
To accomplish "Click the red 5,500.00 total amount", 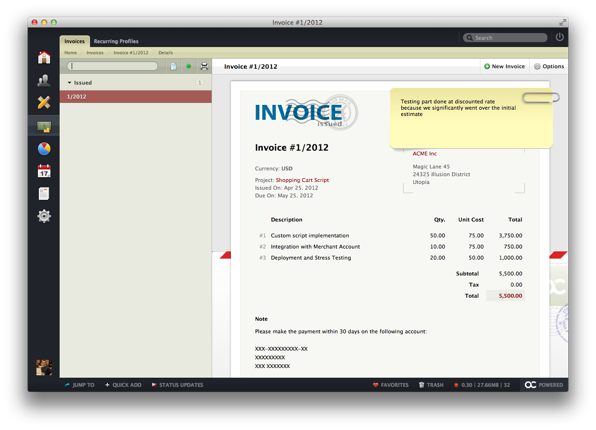I will 510,295.
